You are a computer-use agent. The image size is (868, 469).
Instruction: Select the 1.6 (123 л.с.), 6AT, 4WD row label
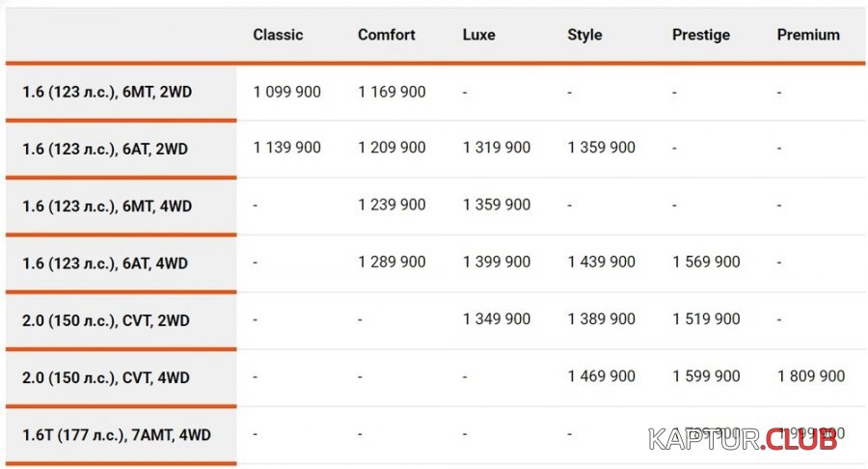pyautogui.click(x=105, y=263)
